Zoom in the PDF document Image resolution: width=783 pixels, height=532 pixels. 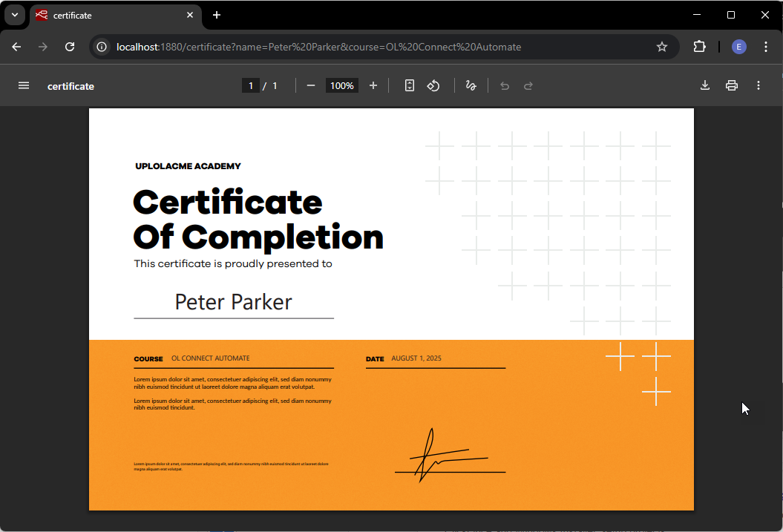pos(373,86)
